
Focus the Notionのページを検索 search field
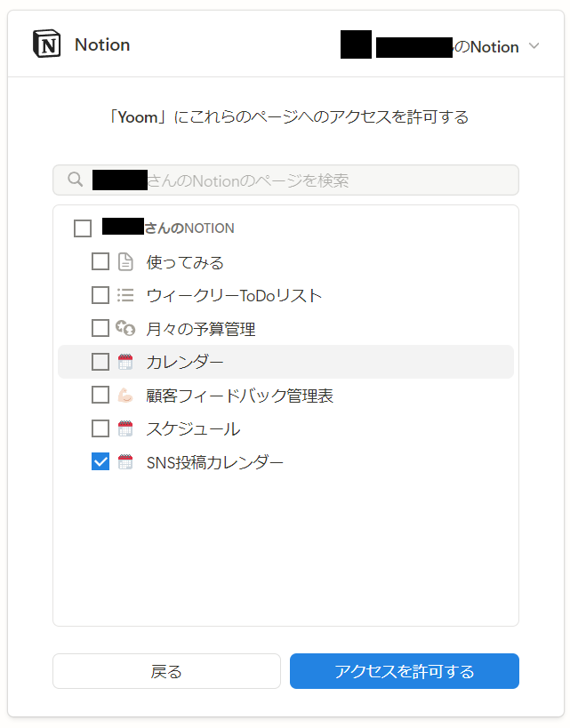302,180
